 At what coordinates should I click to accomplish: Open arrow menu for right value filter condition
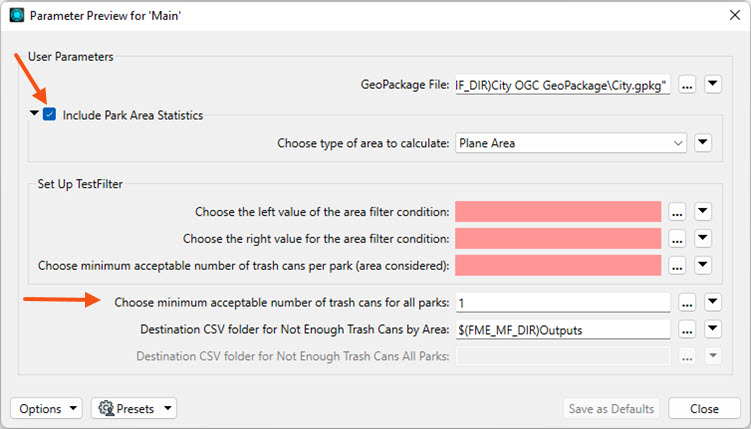click(703, 238)
